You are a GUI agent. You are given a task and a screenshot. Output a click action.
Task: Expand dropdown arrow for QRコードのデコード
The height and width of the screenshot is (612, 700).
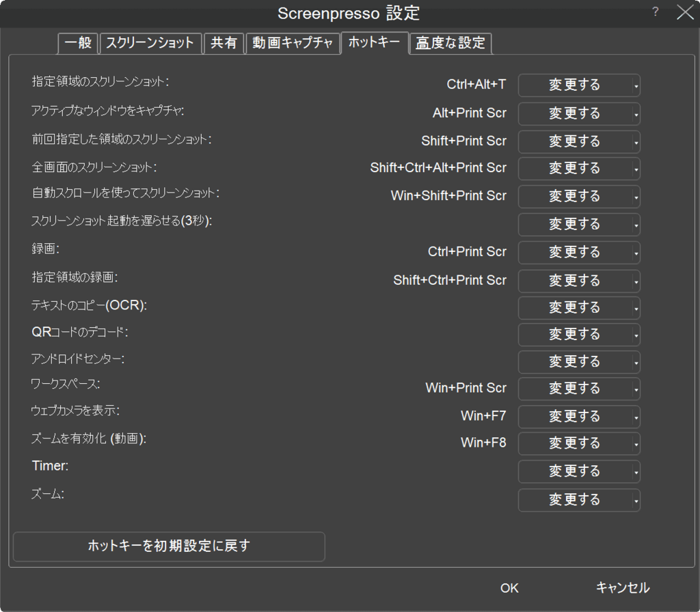(x=636, y=335)
